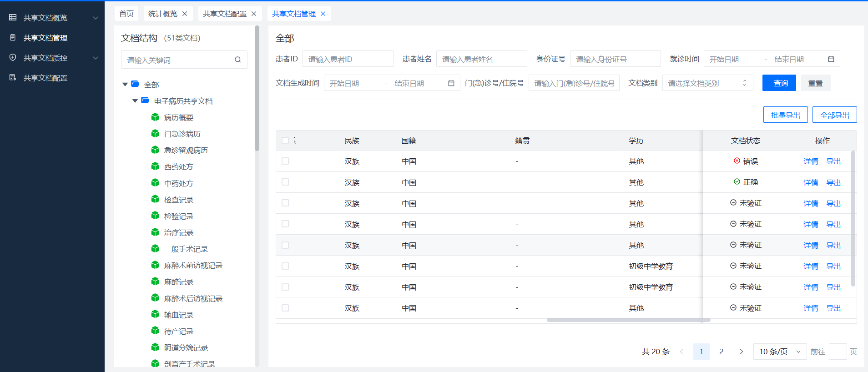This screenshot has height=372, width=868.
Task: Select the 麻醉术后访视记录 tree item
Action: (x=193, y=298)
